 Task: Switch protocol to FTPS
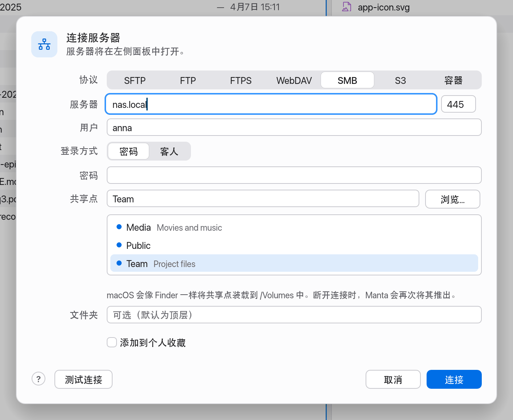241,80
